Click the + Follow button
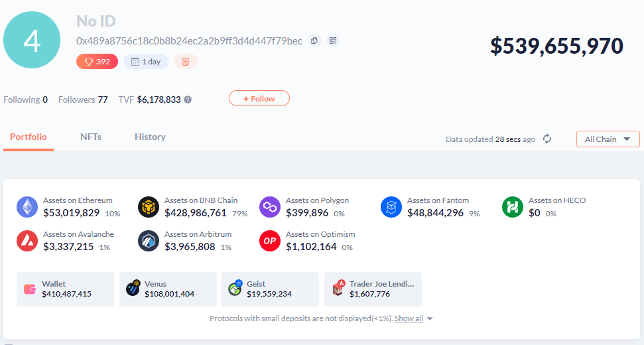The image size is (644, 345). click(x=259, y=99)
